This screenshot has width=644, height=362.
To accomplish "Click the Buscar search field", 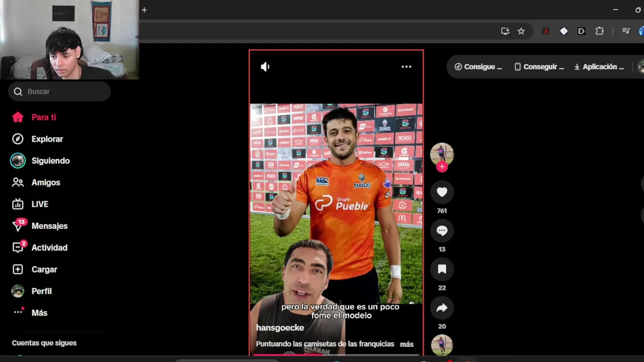I will coord(59,92).
